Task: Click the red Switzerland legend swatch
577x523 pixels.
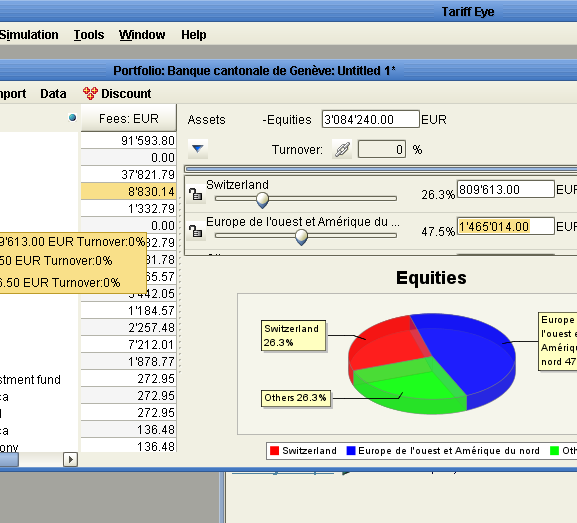Action: [274, 450]
